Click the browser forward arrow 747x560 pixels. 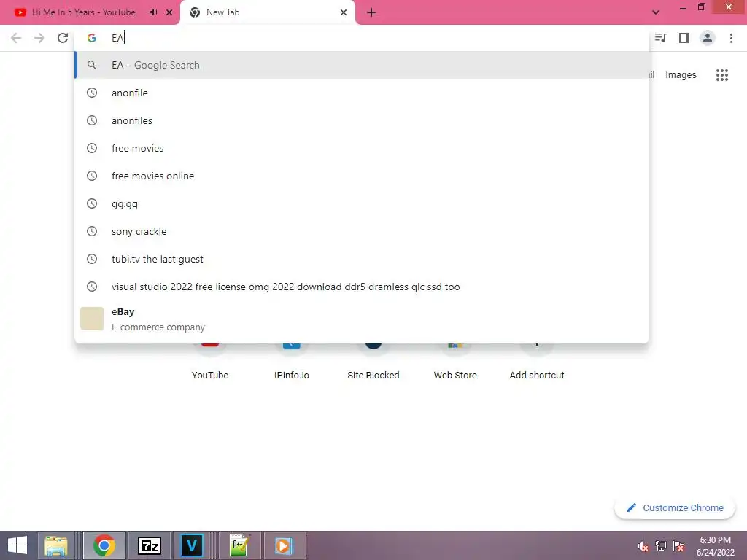[x=39, y=38]
